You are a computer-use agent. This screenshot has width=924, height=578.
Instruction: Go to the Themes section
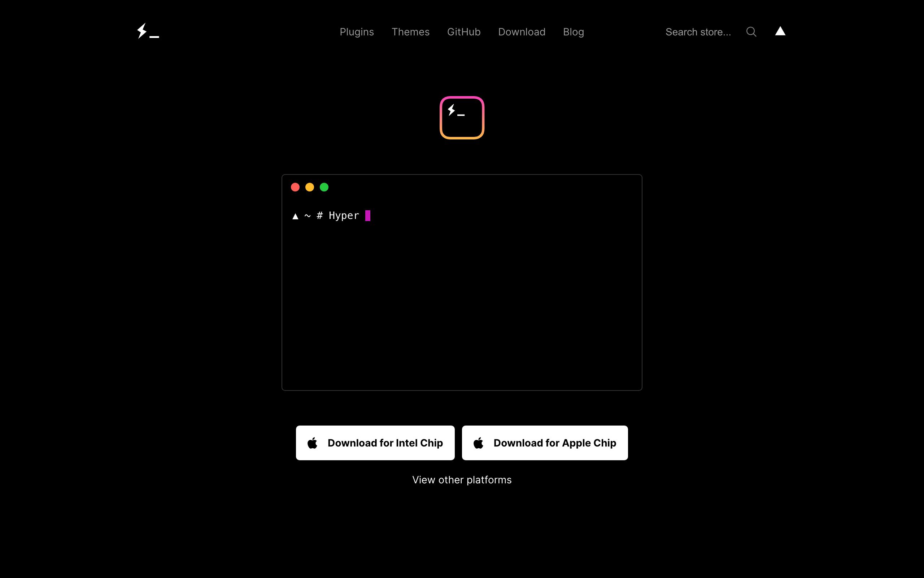[x=410, y=32]
